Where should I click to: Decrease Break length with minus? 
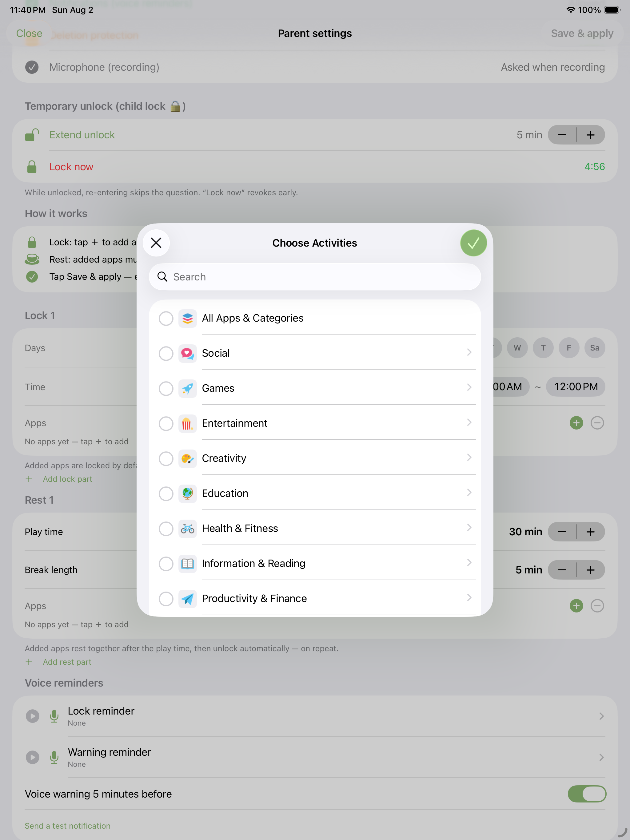(x=562, y=570)
